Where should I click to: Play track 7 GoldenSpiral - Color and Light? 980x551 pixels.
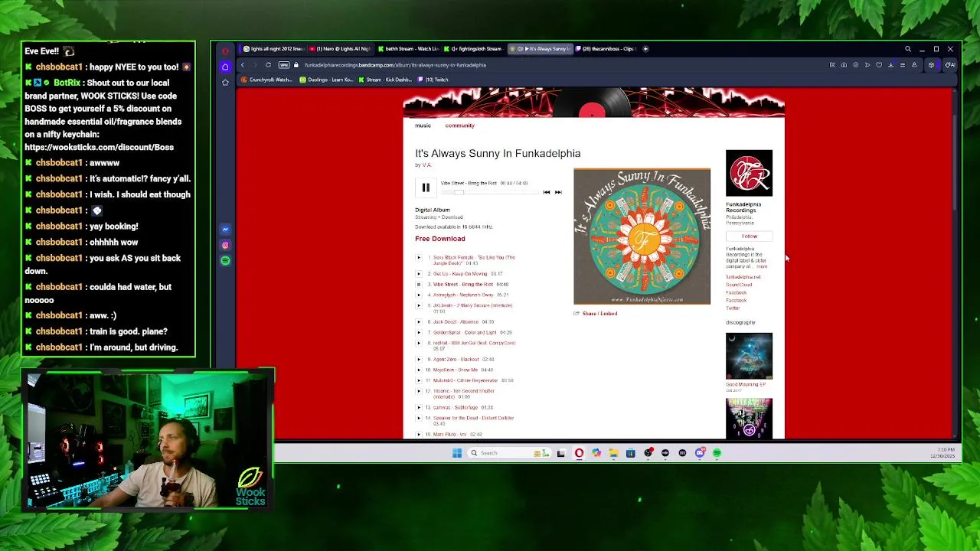click(419, 332)
